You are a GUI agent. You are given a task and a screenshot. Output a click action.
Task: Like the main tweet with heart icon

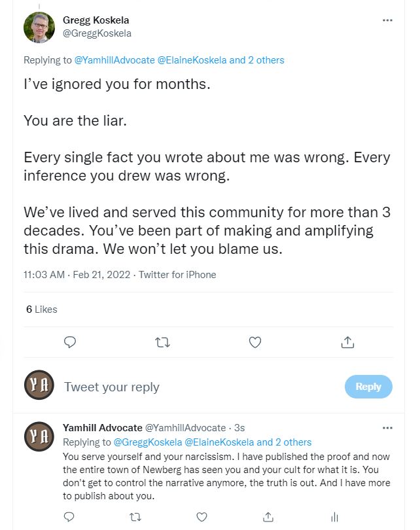tap(255, 342)
